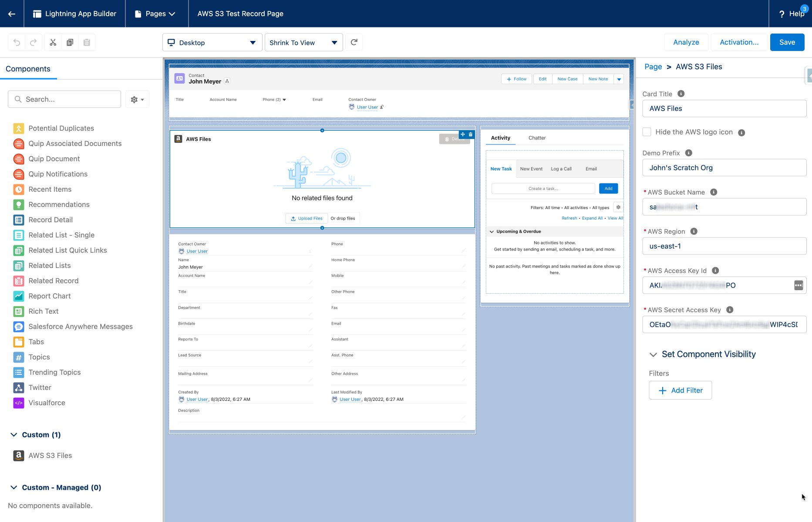
Task: Click the Undo icon in the toolbar
Action: point(17,42)
